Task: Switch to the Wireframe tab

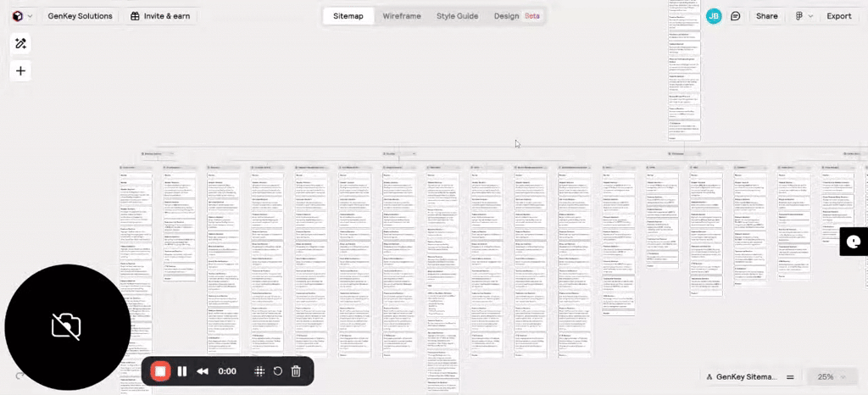Action: (x=401, y=16)
